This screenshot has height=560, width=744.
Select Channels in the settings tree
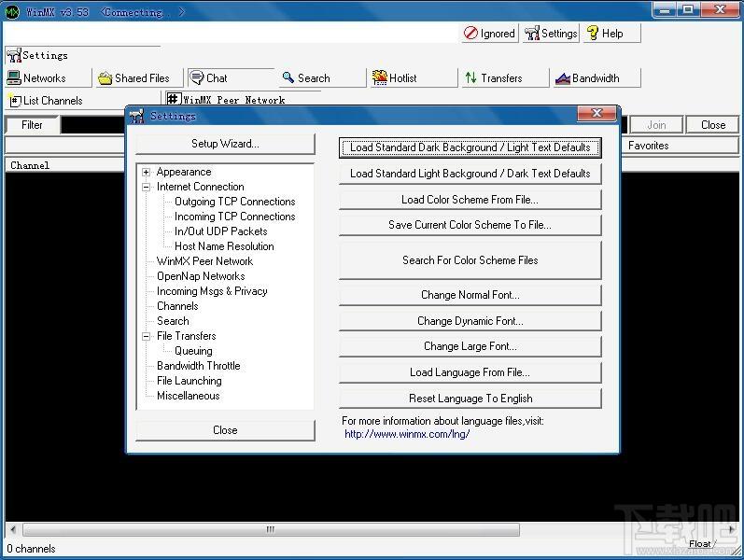click(x=177, y=306)
